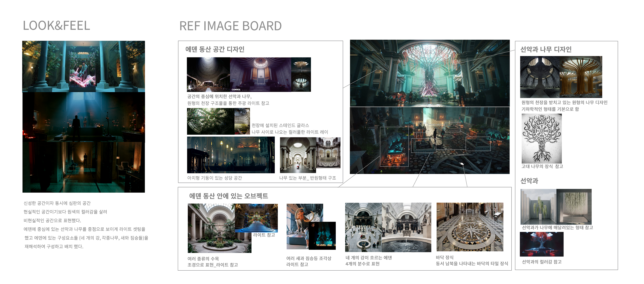Click the white arched gallery corridor image
The height and width of the screenshot is (284, 644).
(x=298, y=155)
